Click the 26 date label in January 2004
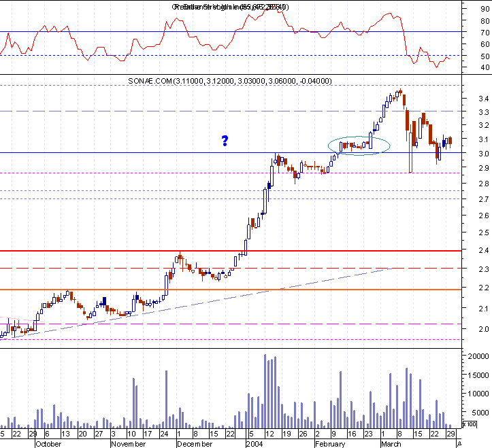The height and width of the screenshot is (448, 492). pyautogui.click(x=303, y=434)
